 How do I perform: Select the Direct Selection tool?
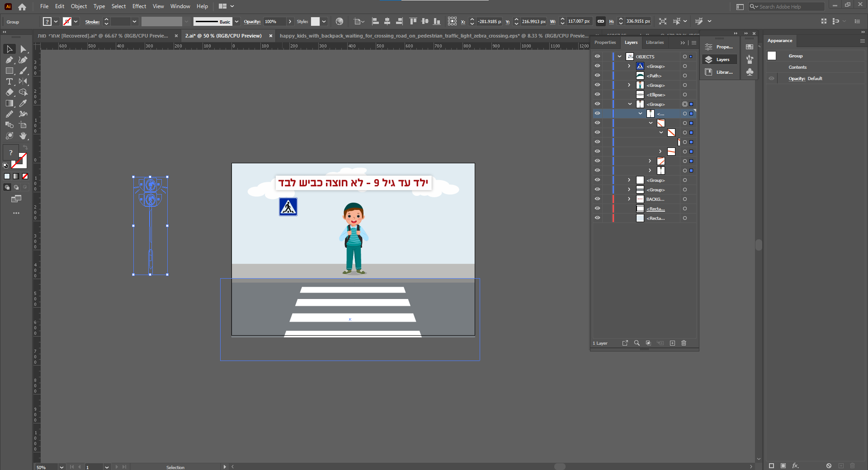coord(23,49)
